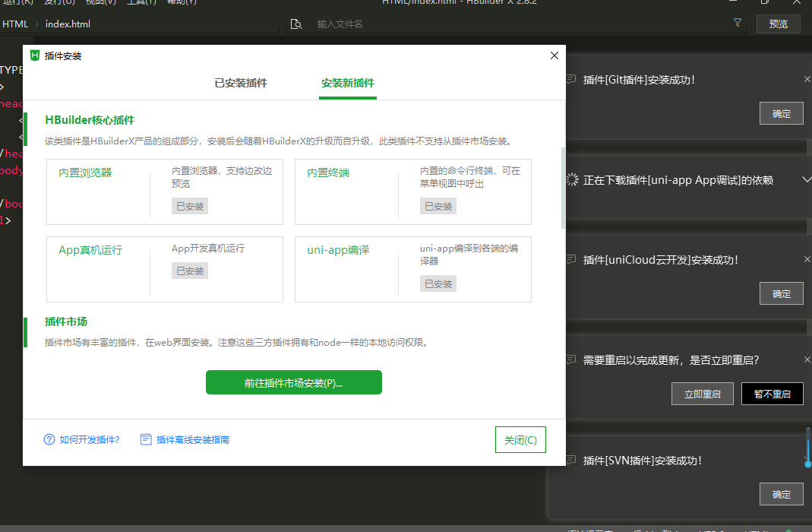Open the uni-app编译 plugin title
The height and width of the screenshot is (532, 812).
pos(338,250)
